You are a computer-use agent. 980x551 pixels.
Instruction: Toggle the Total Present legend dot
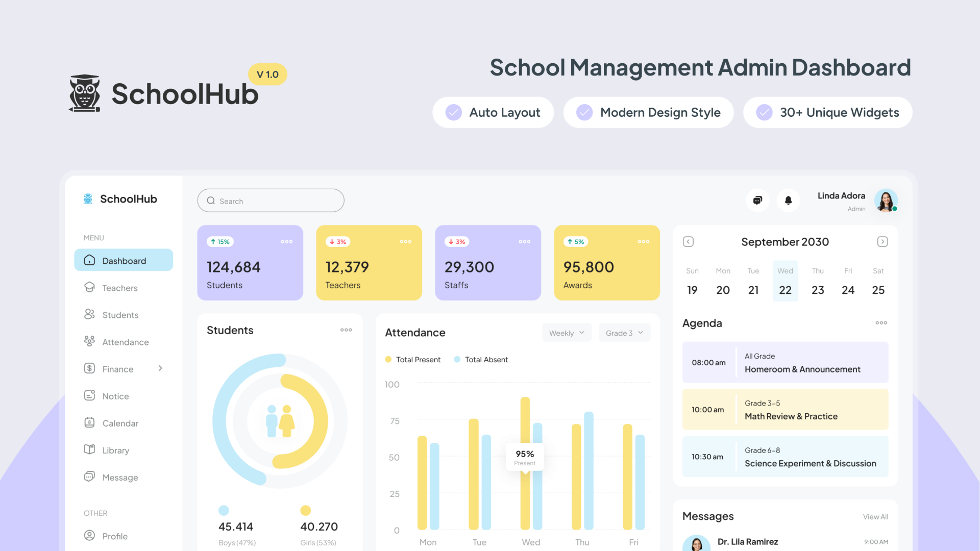pos(388,359)
